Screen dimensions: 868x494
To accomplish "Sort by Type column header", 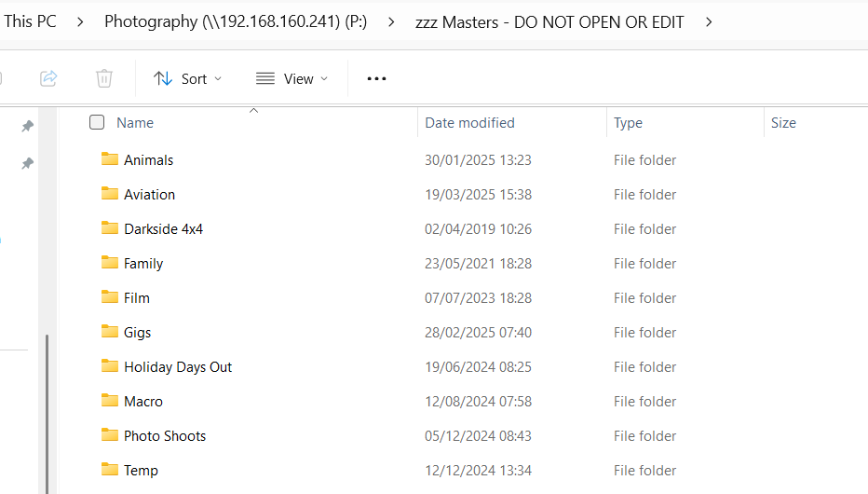I will 628,122.
